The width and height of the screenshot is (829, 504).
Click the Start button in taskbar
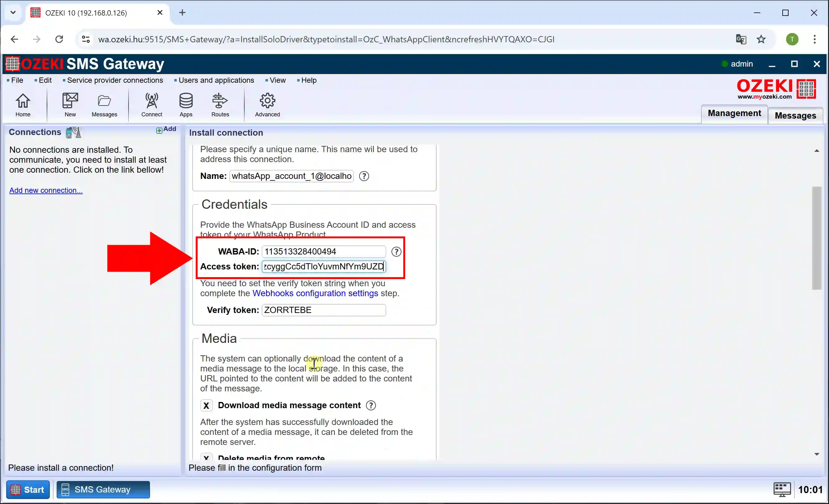pyautogui.click(x=28, y=489)
